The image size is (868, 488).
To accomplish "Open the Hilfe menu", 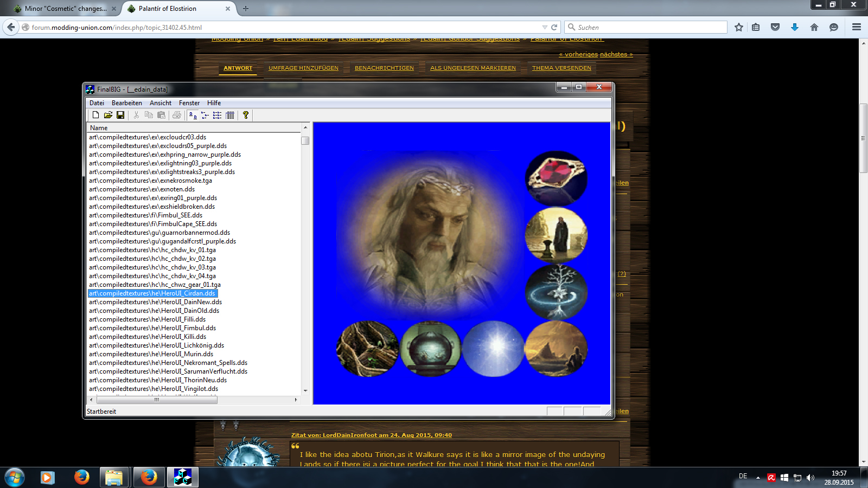I will point(214,103).
